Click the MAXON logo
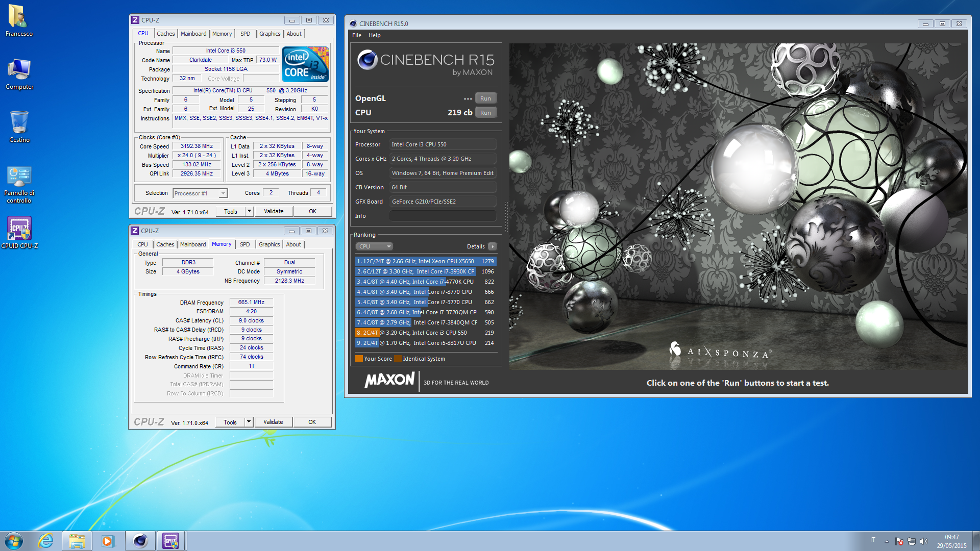Image resolution: width=980 pixels, height=551 pixels. click(389, 380)
